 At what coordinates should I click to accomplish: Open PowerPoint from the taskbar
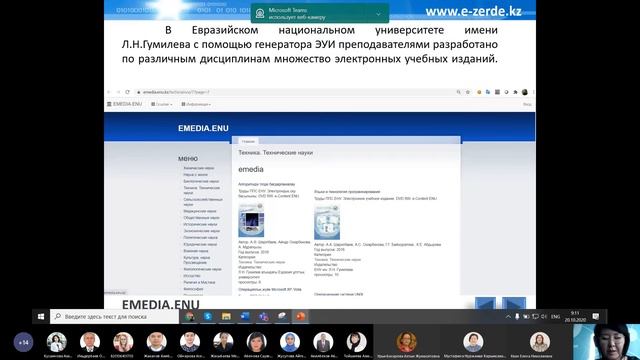[301, 316]
